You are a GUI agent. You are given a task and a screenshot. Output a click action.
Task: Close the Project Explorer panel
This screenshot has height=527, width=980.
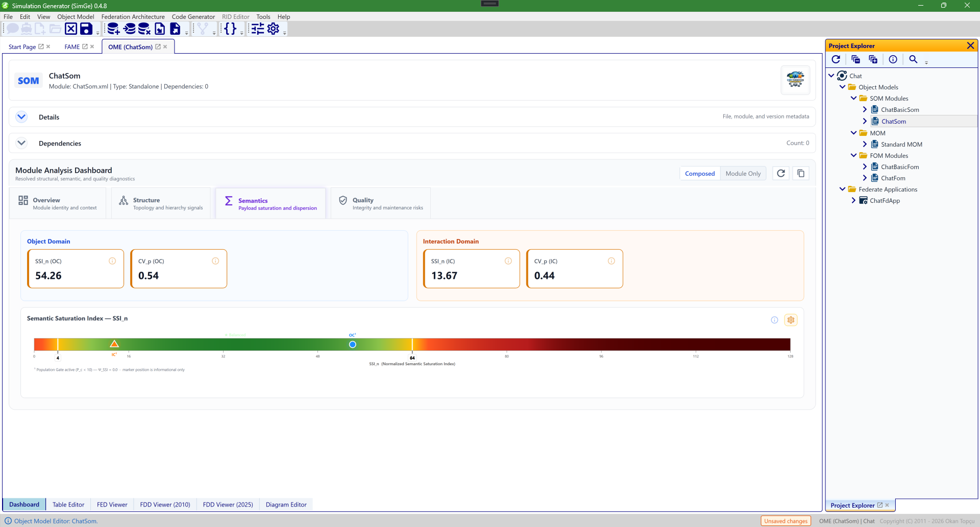(x=970, y=45)
